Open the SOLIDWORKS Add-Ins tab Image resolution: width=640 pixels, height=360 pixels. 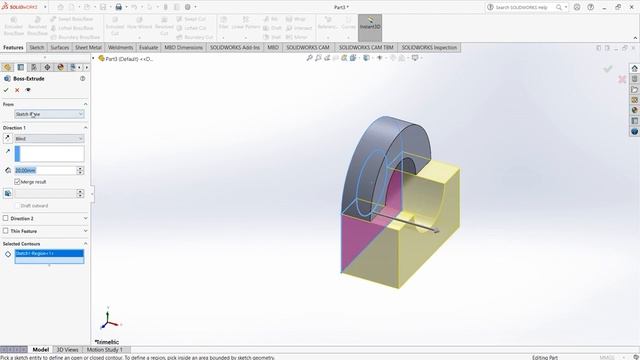(x=235, y=48)
